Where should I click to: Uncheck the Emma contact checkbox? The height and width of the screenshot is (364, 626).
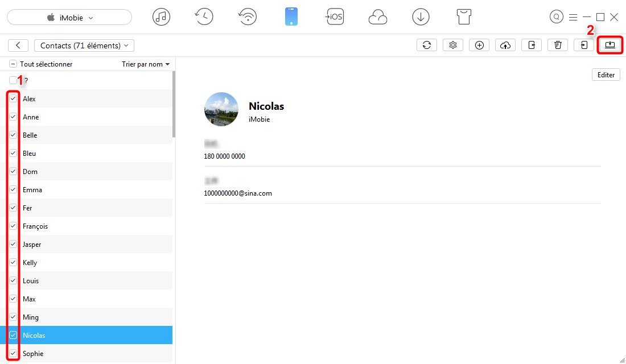(13, 189)
